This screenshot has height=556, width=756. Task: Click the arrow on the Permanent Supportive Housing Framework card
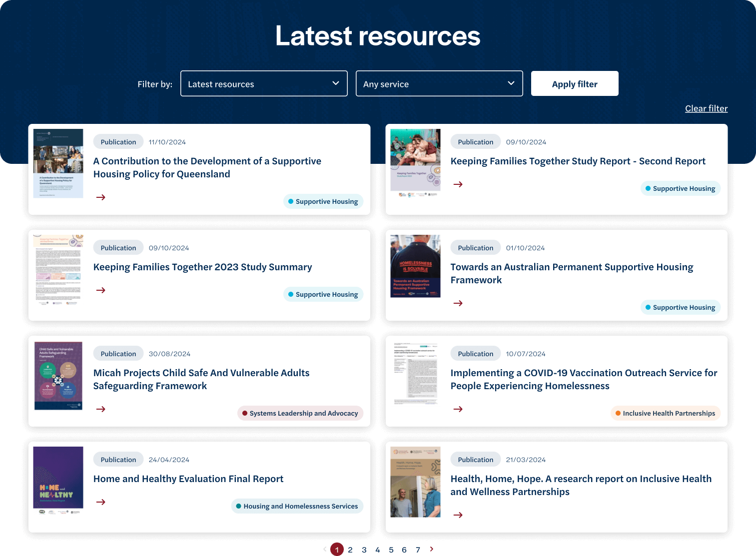[458, 303]
